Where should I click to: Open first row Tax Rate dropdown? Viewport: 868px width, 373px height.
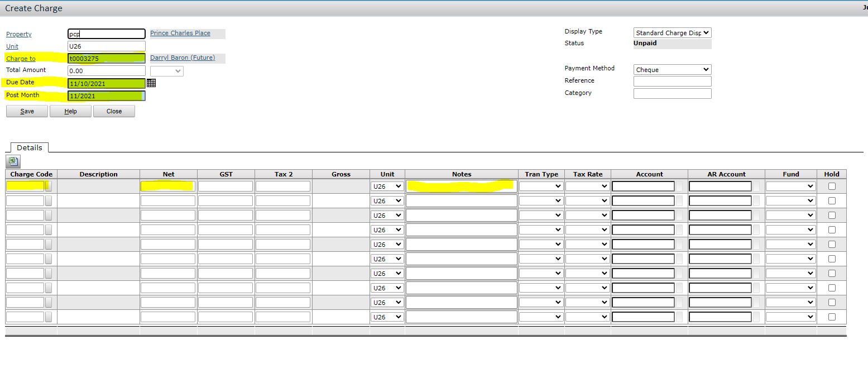587,187
